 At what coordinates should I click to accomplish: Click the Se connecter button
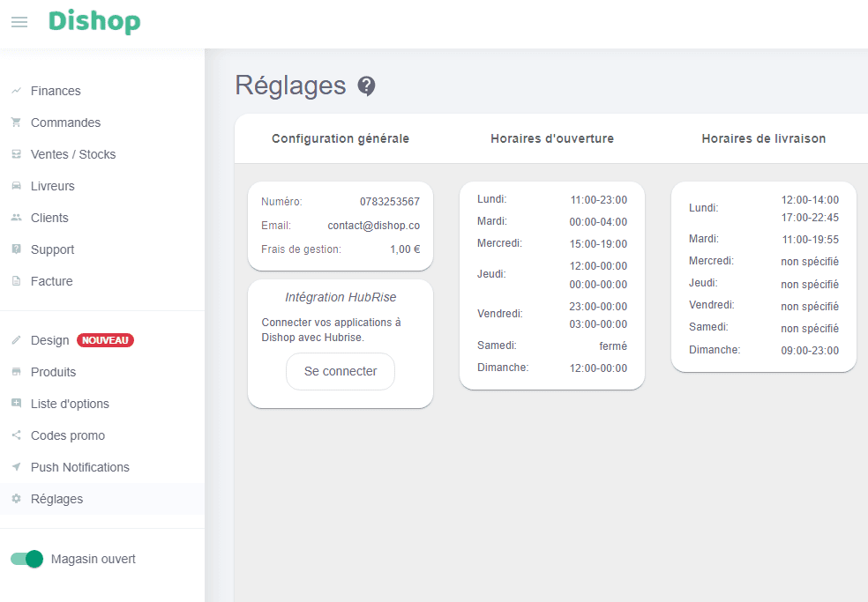pyautogui.click(x=340, y=371)
